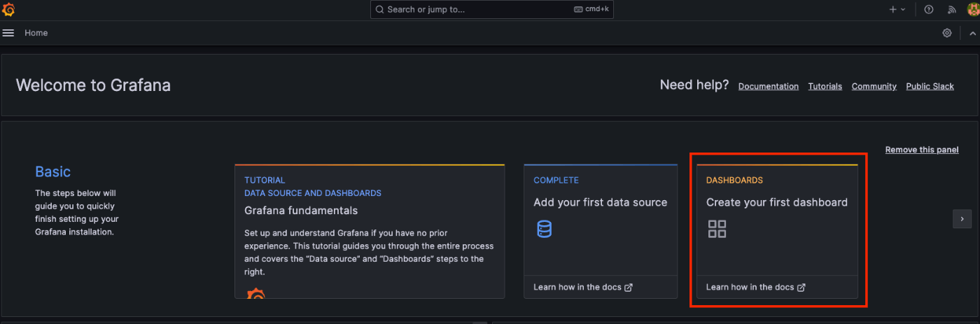Open the Tutorials link
980x324 pixels.
point(825,86)
